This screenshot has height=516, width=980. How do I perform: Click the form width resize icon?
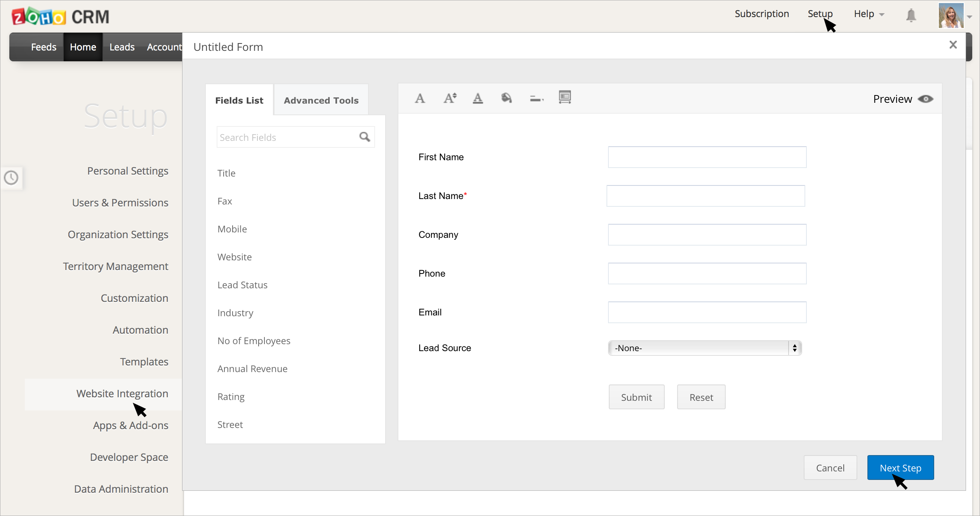coord(565,97)
